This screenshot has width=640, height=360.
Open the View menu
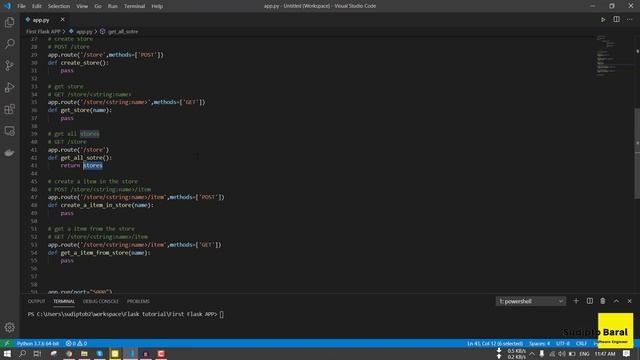pyautogui.click(x=82, y=6)
